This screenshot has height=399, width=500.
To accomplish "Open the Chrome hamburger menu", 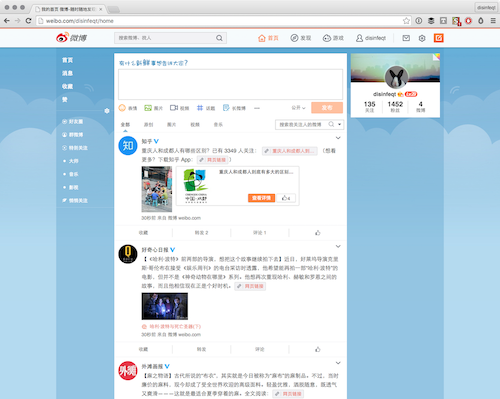I will 493,21.
